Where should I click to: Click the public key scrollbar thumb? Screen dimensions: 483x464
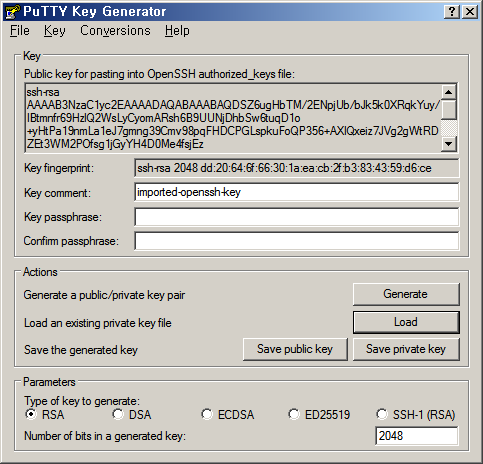click(x=449, y=109)
